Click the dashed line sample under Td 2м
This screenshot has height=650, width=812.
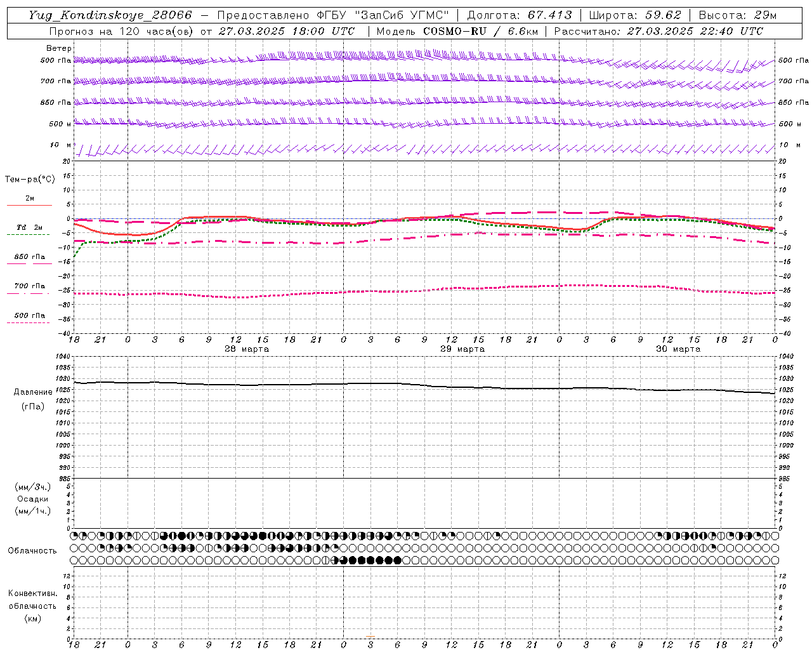point(28,234)
